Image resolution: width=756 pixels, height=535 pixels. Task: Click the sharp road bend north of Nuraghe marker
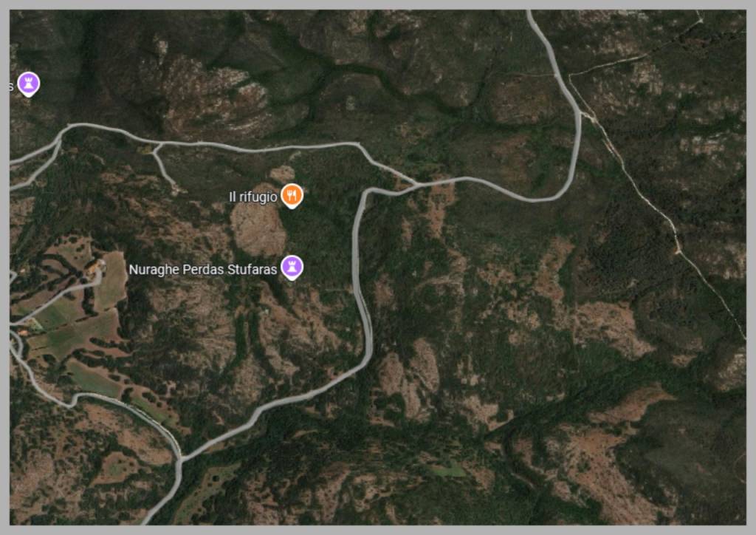point(365,191)
